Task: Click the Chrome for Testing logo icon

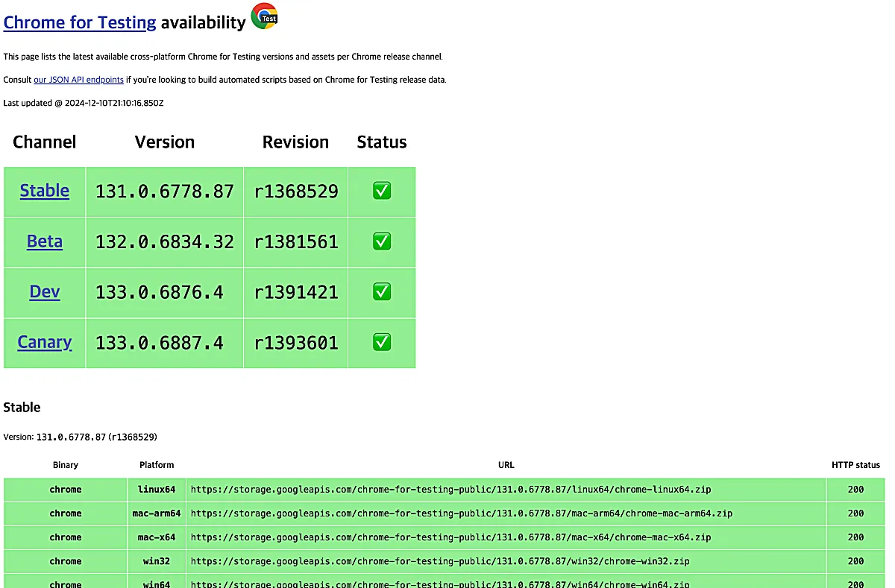Action: [265, 16]
